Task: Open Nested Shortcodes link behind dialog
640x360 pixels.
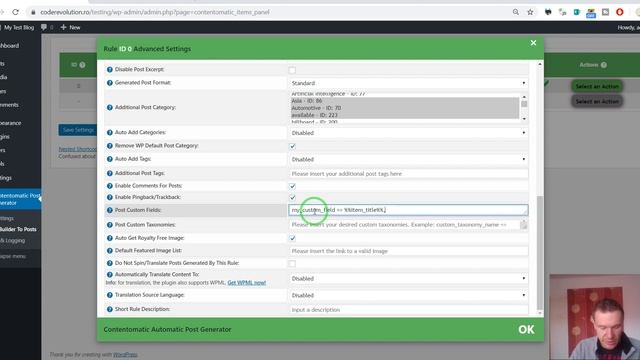Action: click(78, 149)
